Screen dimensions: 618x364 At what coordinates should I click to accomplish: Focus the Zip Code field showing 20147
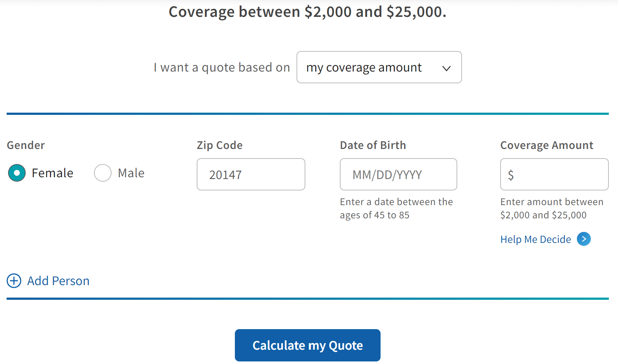click(251, 174)
